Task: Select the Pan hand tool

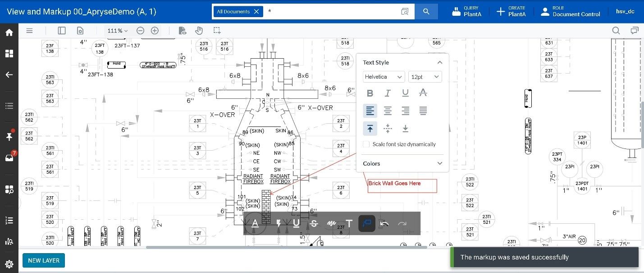Action: tap(199, 31)
